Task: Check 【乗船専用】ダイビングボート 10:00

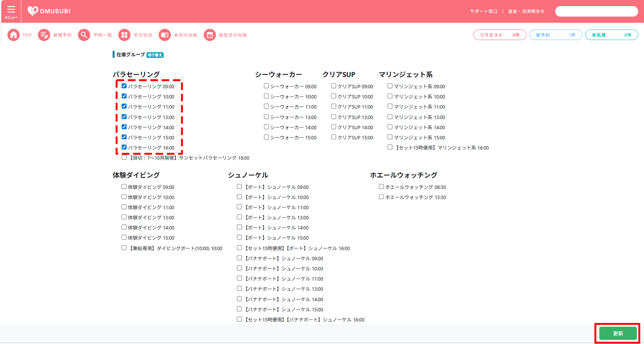Action: [x=124, y=248]
